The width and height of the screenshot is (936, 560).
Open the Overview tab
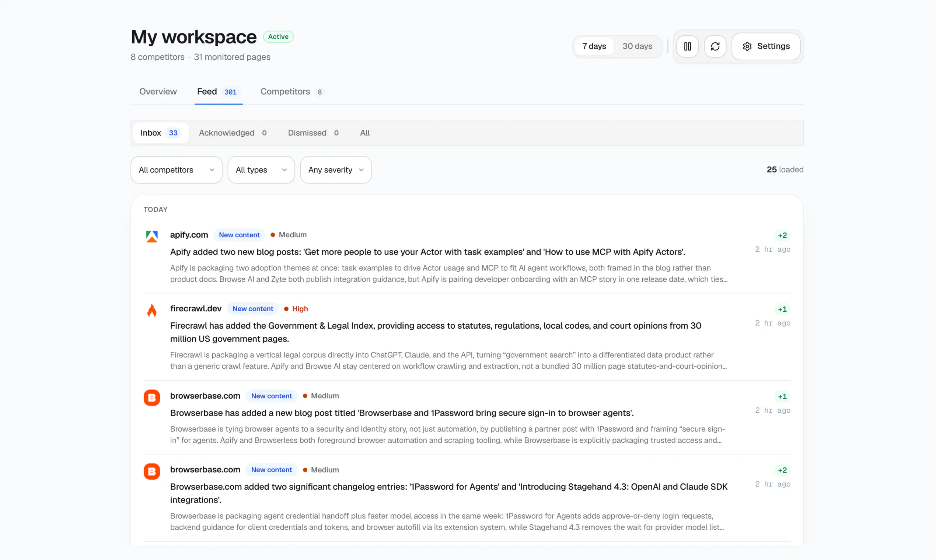tap(158, 92)
